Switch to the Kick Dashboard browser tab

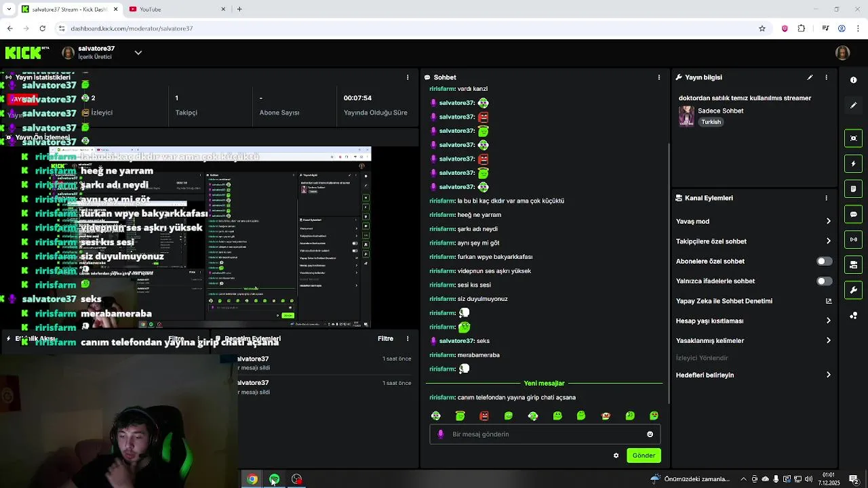coord(69,9)
